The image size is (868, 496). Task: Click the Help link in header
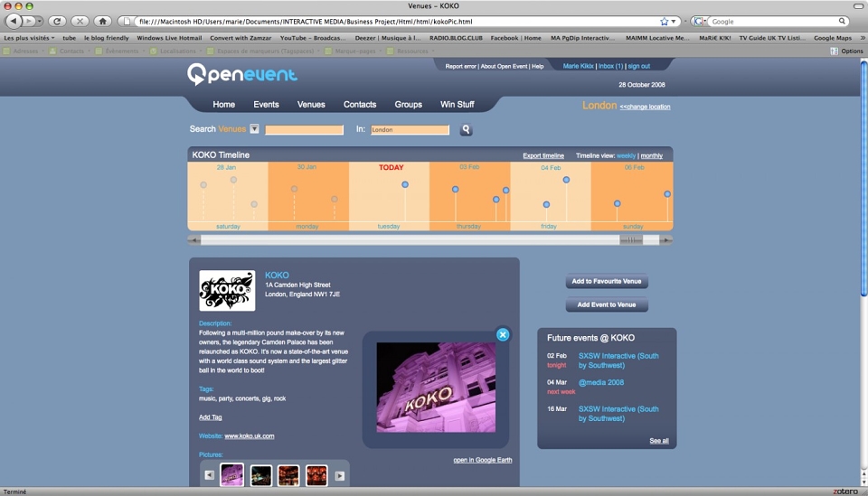(537, 66)
